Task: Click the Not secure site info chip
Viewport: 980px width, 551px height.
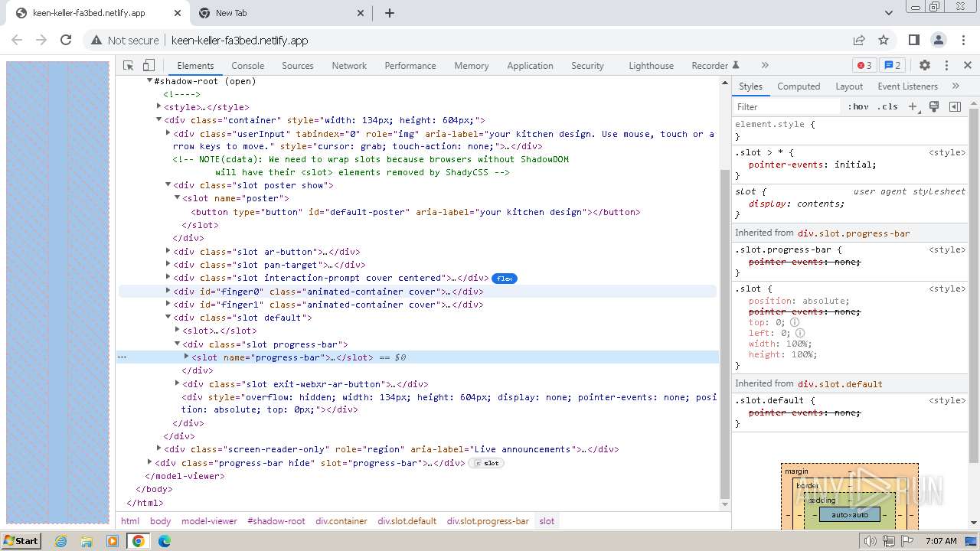Action: (125, 41)
